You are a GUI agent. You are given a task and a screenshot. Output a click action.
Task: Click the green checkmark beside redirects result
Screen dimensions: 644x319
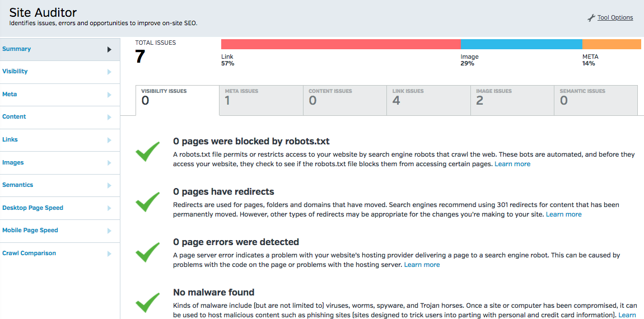[x=147, y=201]
